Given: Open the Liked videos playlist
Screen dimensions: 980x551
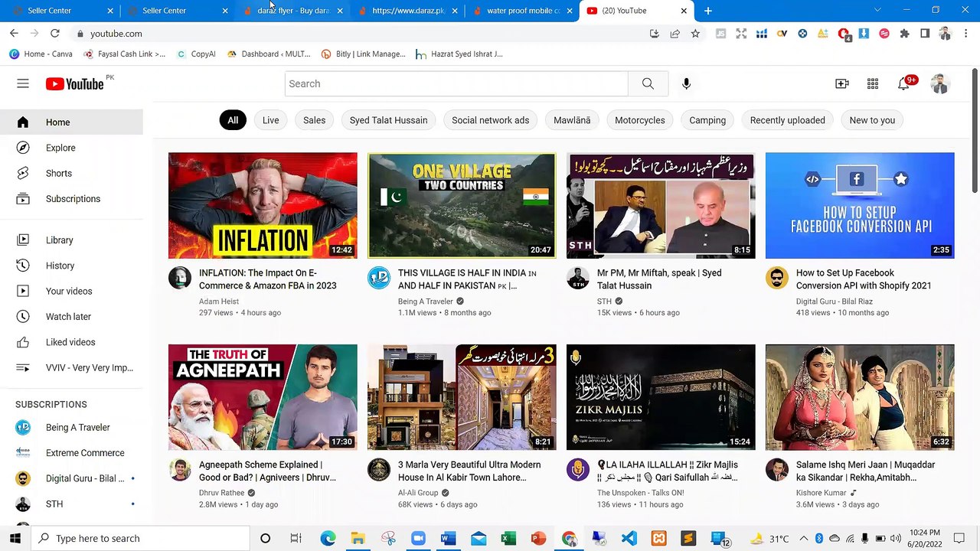Looking at the screenshot, I should [71, 342].
